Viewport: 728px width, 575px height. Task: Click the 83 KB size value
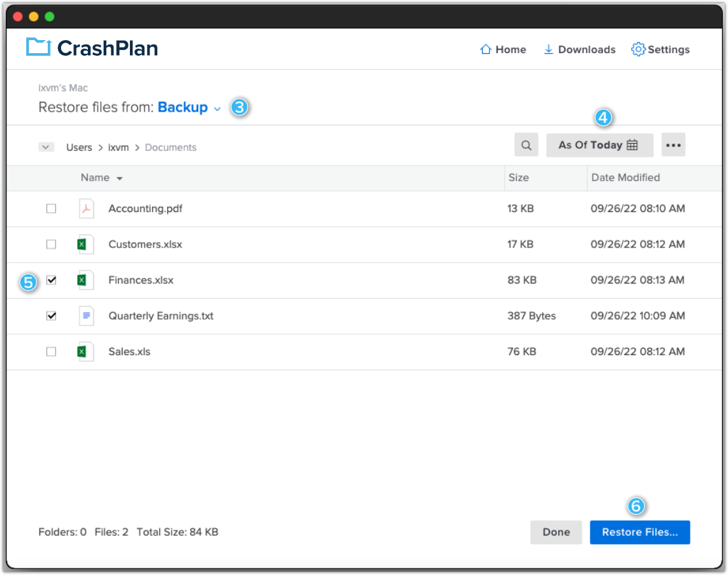[522, 280]
